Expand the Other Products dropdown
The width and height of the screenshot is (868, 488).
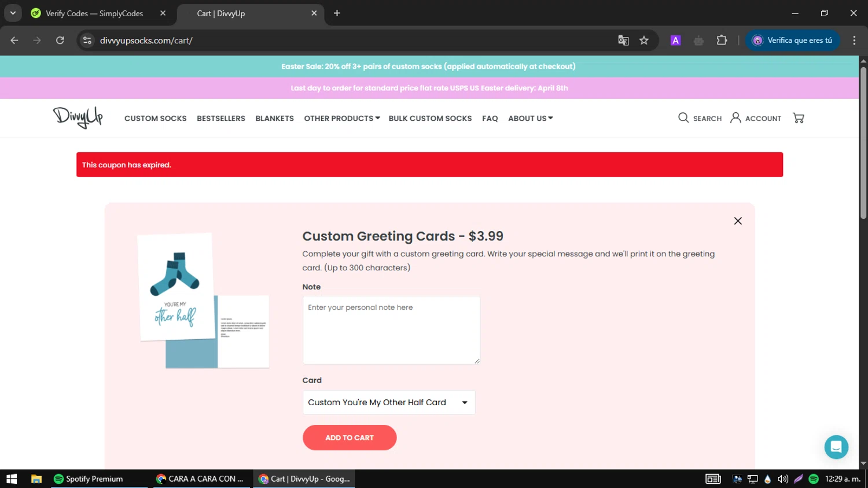click(x=342, y=118)
